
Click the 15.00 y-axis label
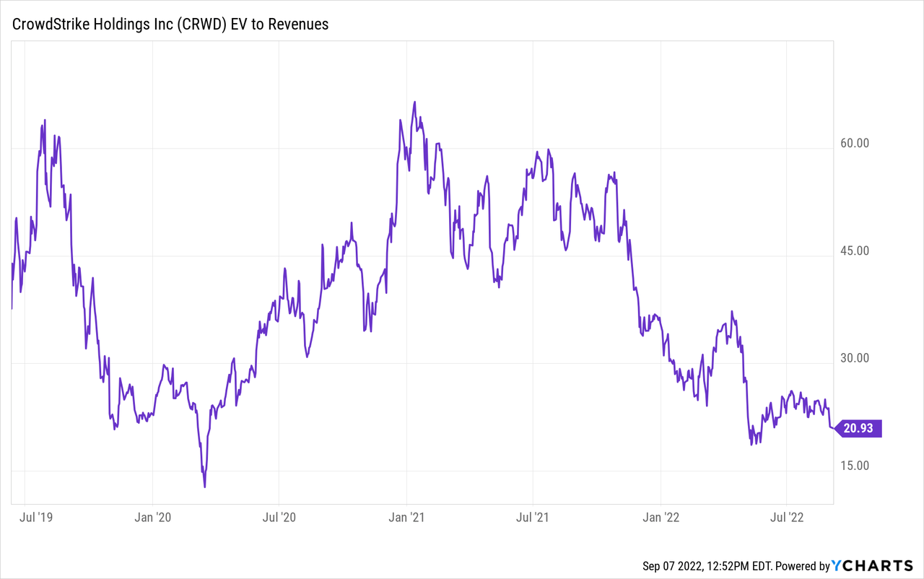[x=855, y=466]
